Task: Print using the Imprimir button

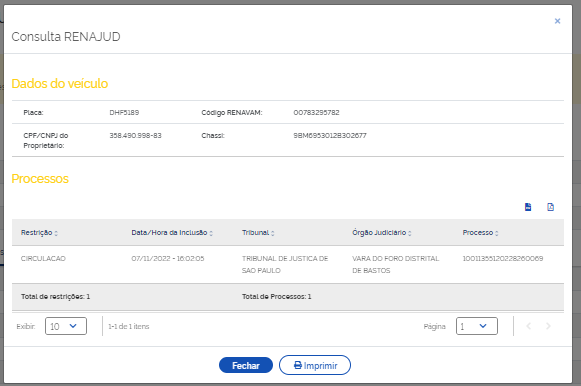Action: pos(315,365)
